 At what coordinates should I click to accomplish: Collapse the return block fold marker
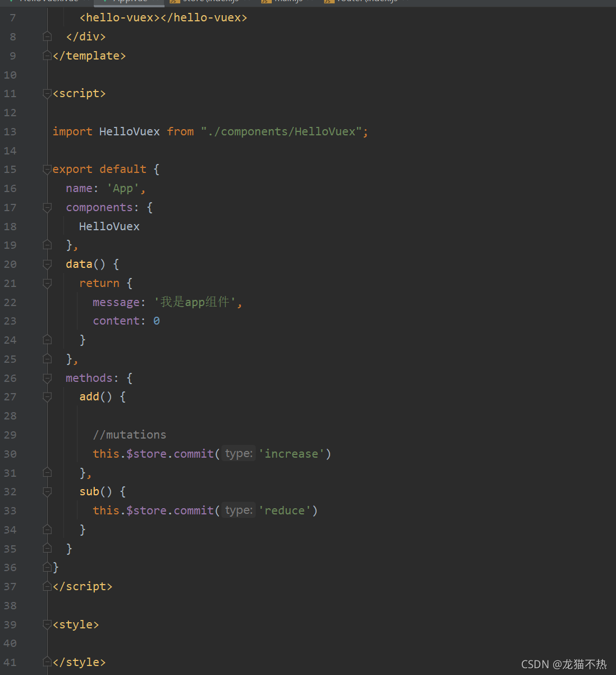coord(47,284)
